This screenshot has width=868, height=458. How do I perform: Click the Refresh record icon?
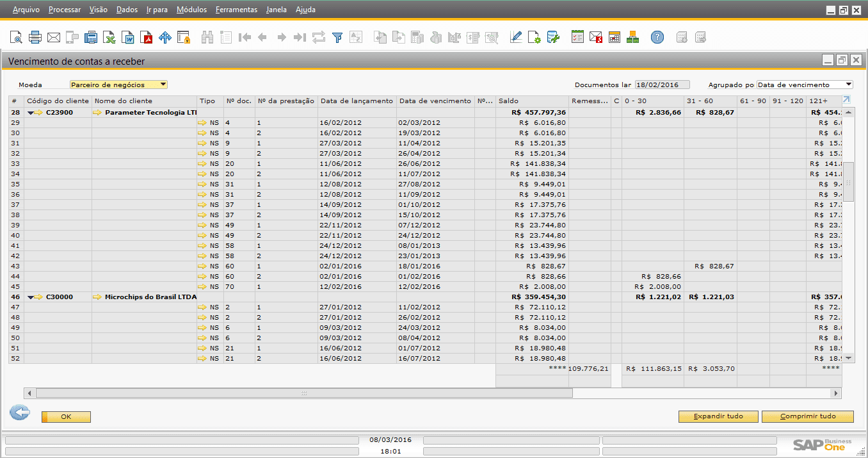[x=318, y=37]
